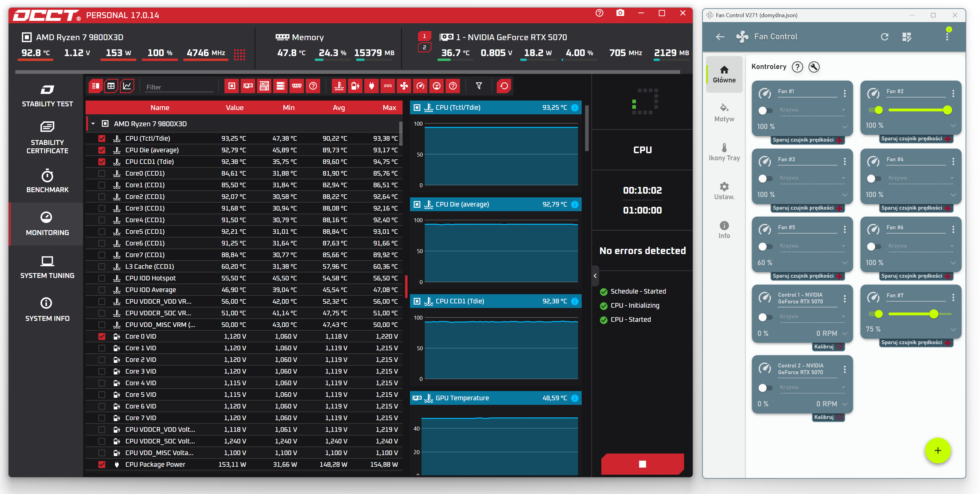The height and width of the screenshot is (494, 980).
Task: Toggle the CPU sensor filter in OCCT toolbar
Action: coord(232,86)
